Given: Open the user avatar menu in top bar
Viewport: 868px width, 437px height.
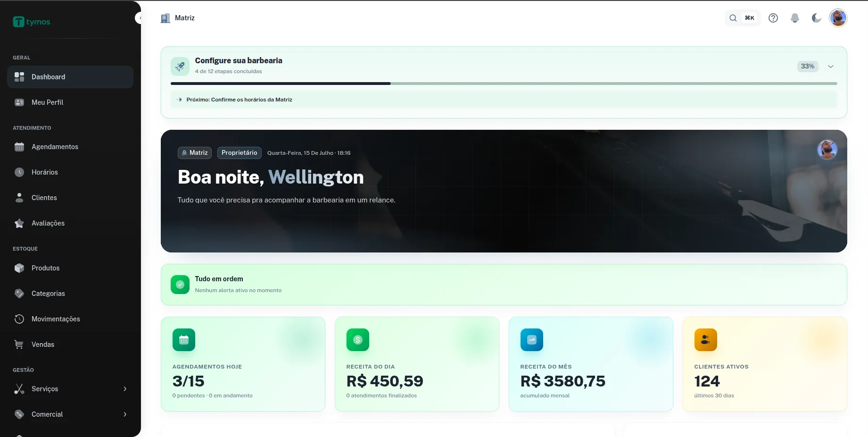Looking at the screenshot, I should pyautogui.click(x=838, y=18).
